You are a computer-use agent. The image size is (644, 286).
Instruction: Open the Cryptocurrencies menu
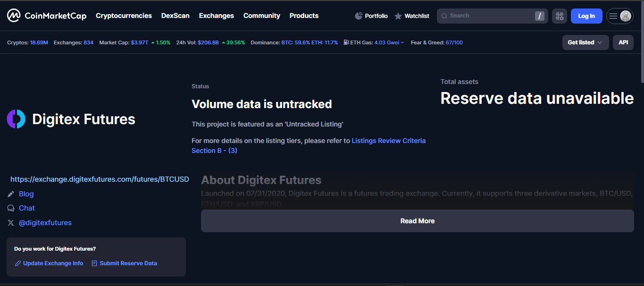(124, 16)
